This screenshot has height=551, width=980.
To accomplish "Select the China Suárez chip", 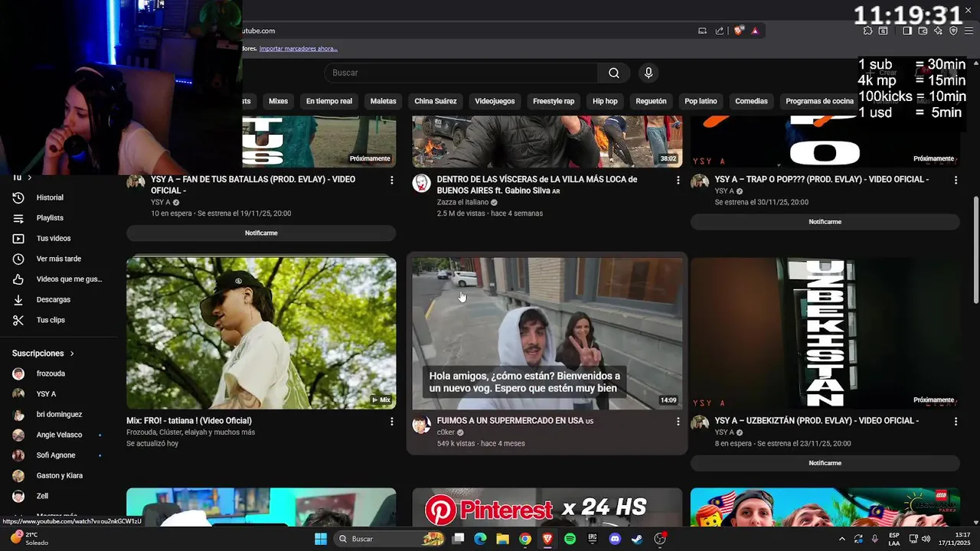I will 436,101.
